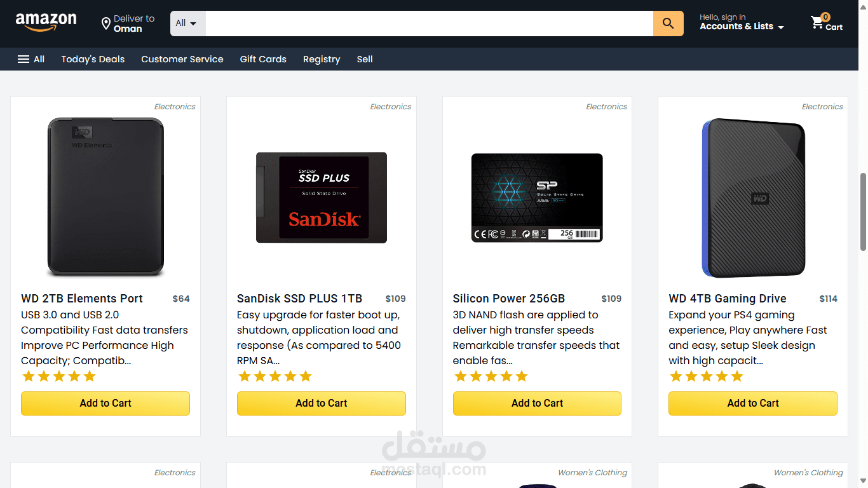
Task: Click Hello, sign in text
Action: point(722,17)
